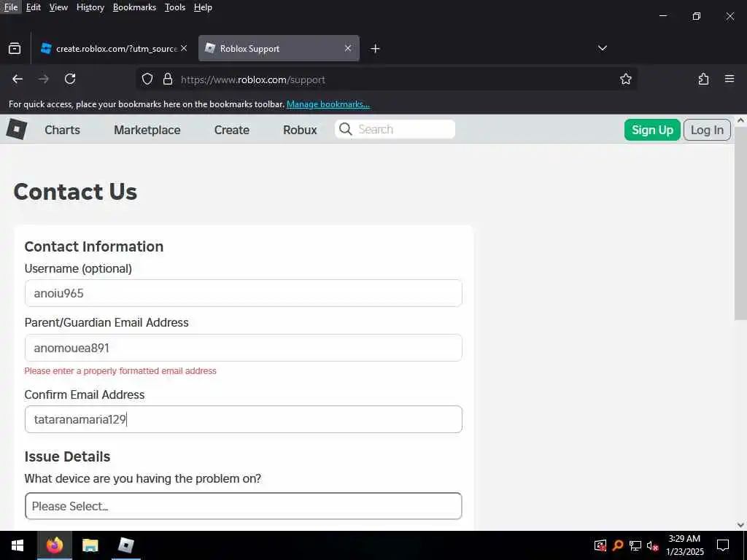Open the Help menu
747x560 pixels.
click(x=203, y=7)
